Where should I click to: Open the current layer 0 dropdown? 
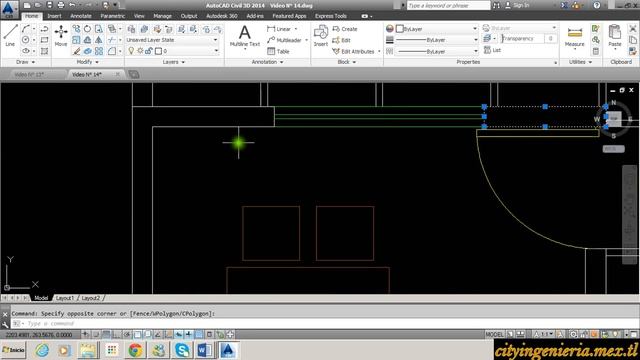tap(172, 51)
